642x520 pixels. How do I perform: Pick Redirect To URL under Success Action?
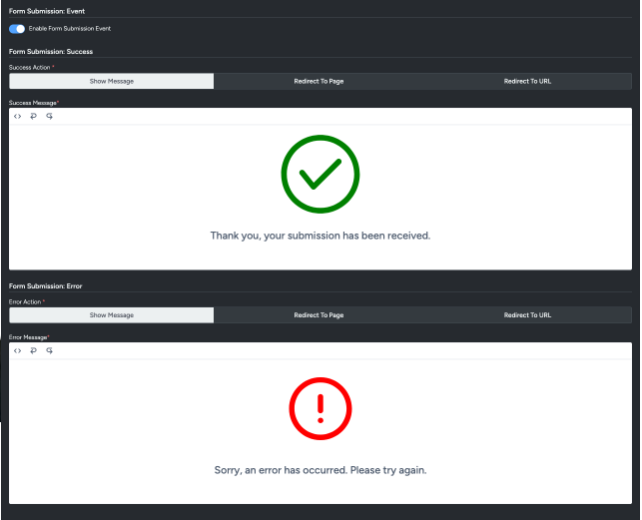(x=527, y=81)
